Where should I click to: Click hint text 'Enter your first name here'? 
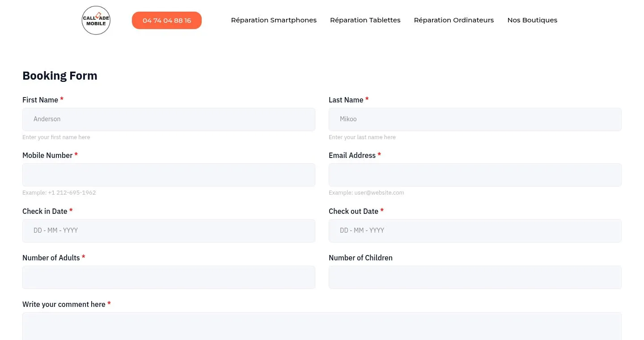(x=56, y=137)
